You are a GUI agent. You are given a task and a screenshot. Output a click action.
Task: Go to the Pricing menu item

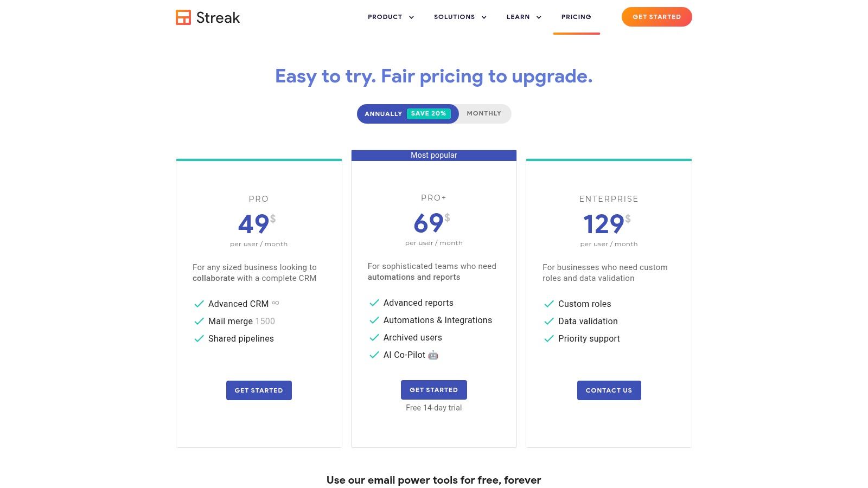pyautogui.click(x=576, y=17)
